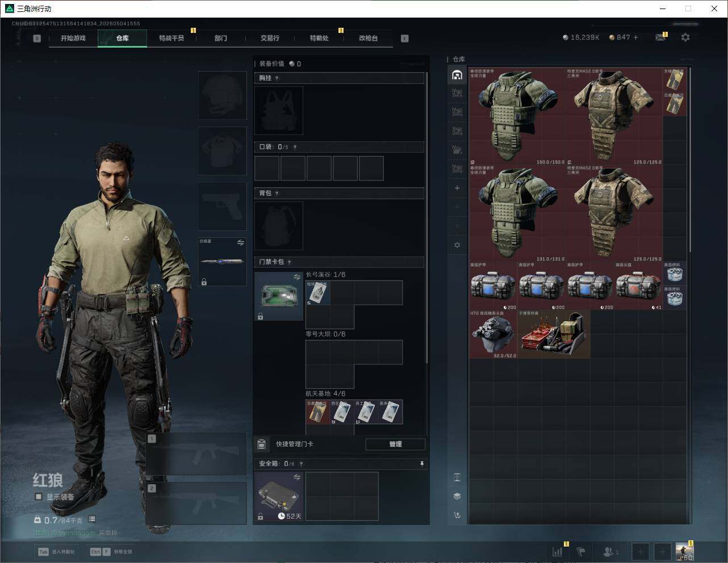Click the 进入特勤处 shortcut button
This screenshot has width=728, height=563.
57,552
